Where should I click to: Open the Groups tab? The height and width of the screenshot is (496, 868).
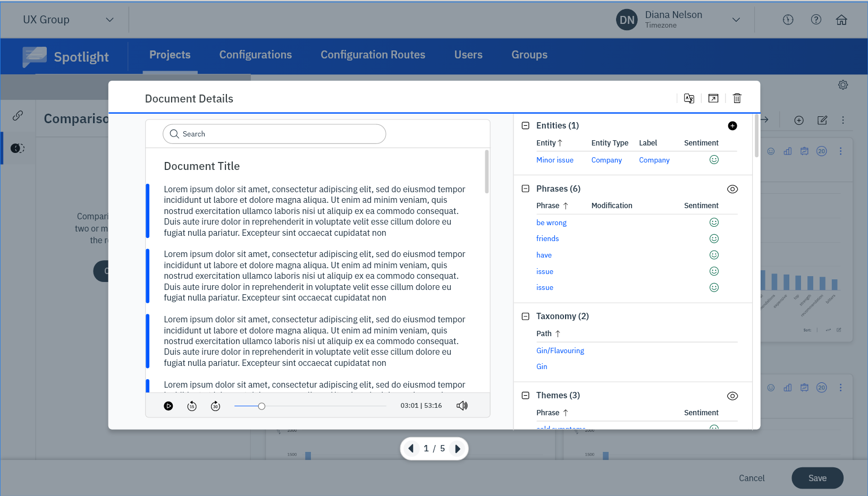coord(529,55)
